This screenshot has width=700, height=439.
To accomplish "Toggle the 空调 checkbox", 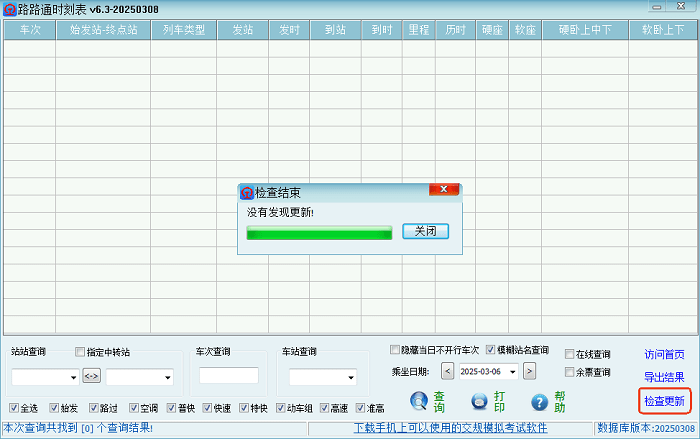I will pyautogui.click(x=134, y=408).
